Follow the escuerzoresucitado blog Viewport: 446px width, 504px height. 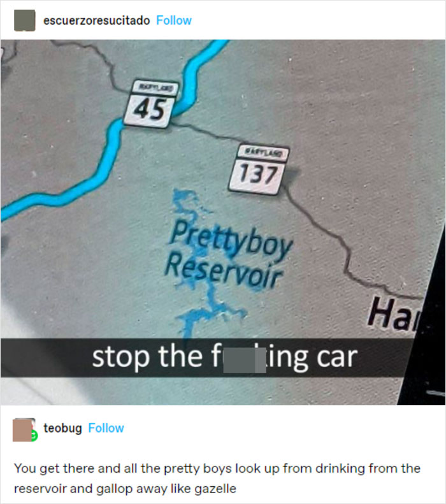click(x=174, y=20)
